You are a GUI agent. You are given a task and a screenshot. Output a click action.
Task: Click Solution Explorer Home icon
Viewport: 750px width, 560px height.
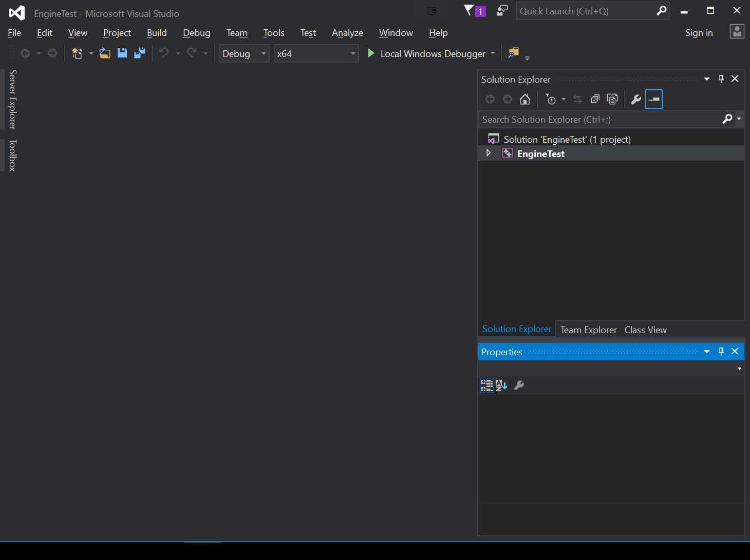point(525,99)
